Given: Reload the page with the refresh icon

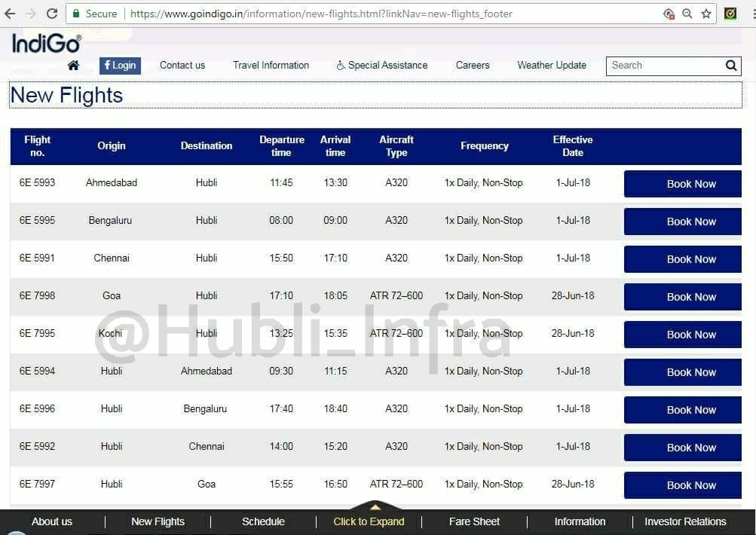Looking at the screenshot, I should 52,14.
